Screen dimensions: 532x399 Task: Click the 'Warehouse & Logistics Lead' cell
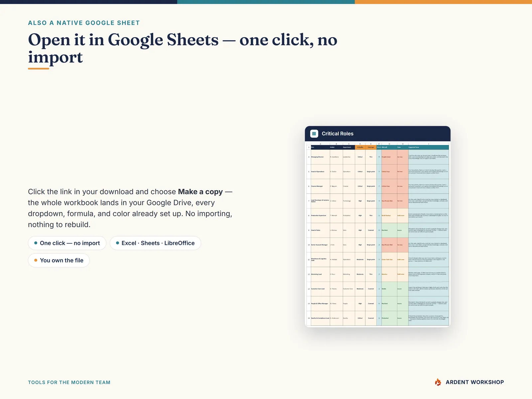coord(320,259)
